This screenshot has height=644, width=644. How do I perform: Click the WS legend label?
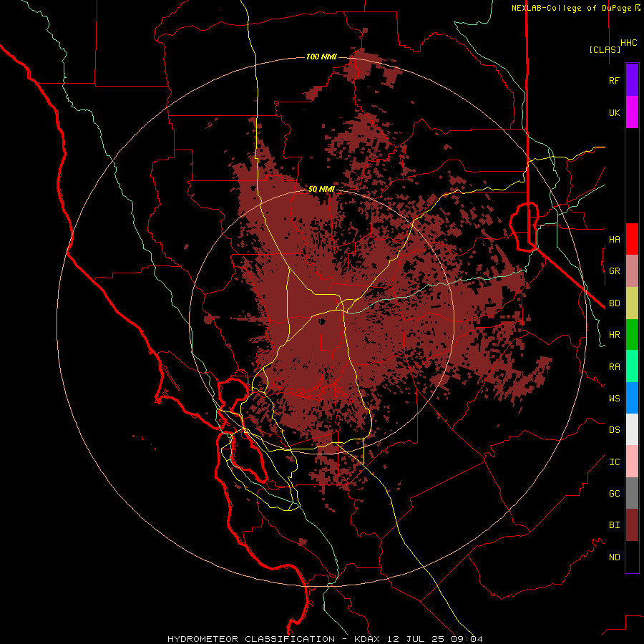614,398
